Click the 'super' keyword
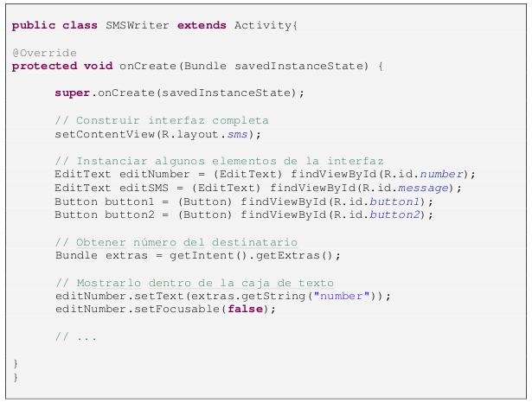The image size is (532, 403). [73, 93]
